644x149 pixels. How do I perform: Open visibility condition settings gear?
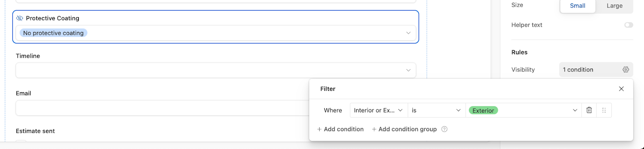[x=625, y=69]
